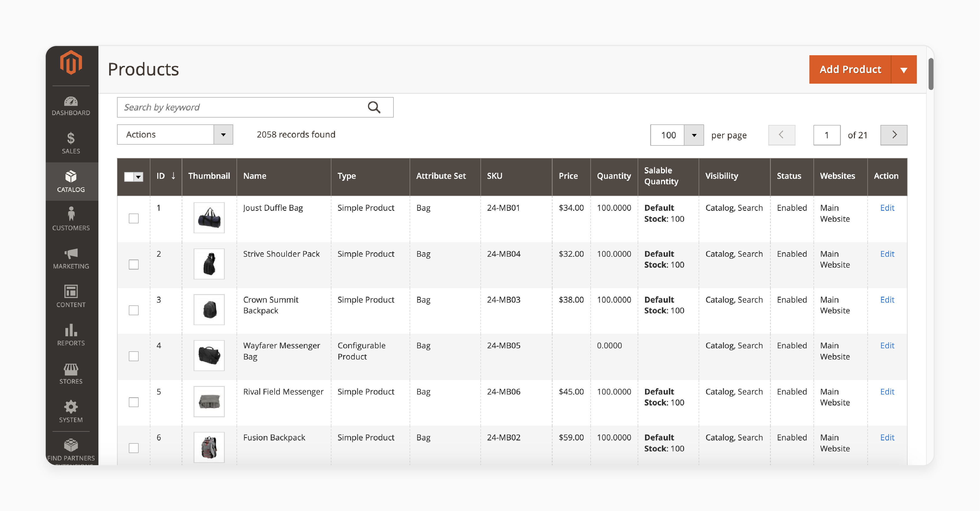Edit the Fusion Backpack product

click(887, 437)
